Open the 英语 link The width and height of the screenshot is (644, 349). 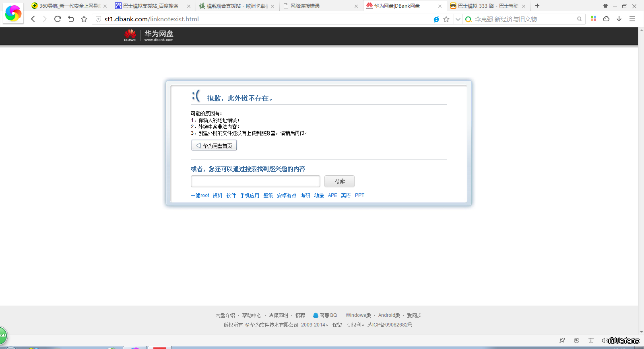(346, 195)
